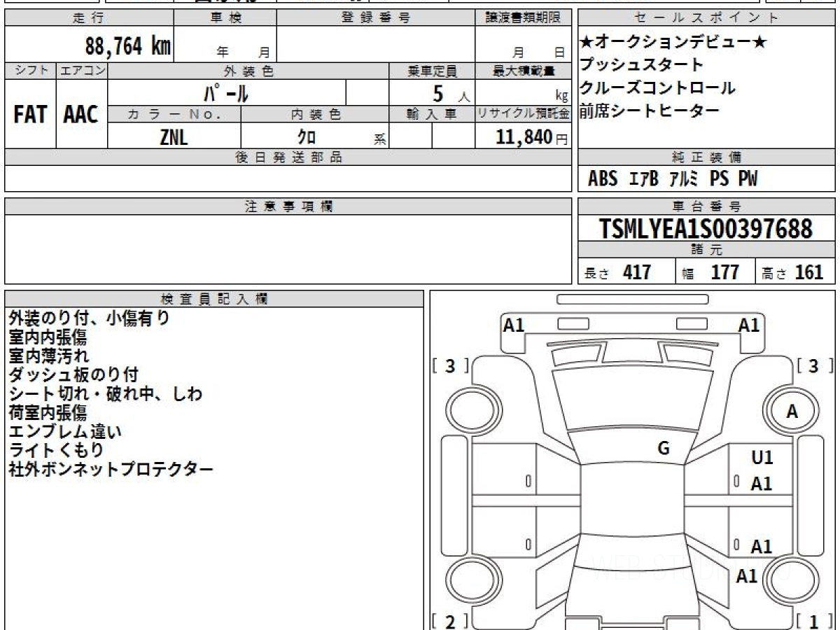Click the カラーNo. header
The width and height of the screenshot is (840, 630).
[174, 114]
